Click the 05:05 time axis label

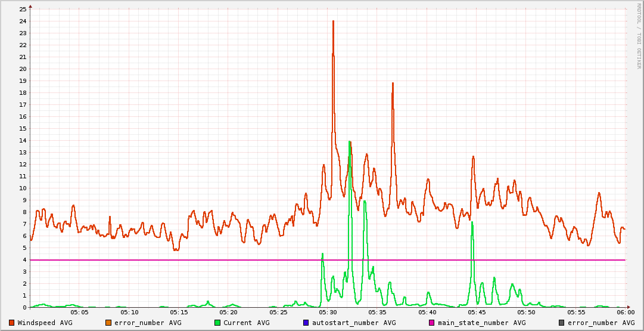coord(80,312)
